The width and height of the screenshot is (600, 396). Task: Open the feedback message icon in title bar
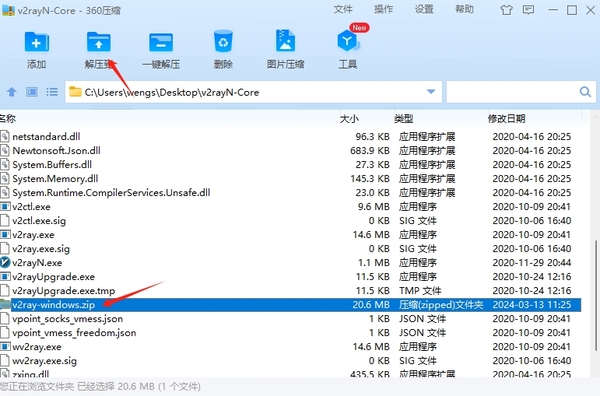pos(528,10)
